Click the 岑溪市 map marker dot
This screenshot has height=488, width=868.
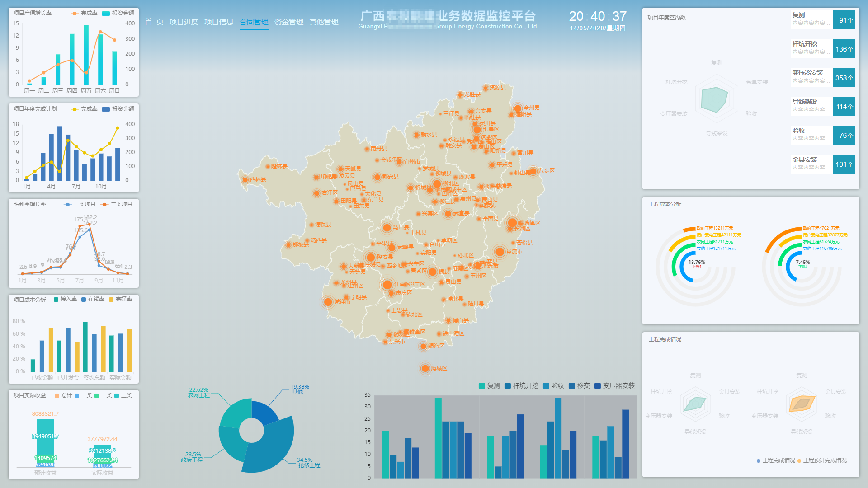pos(500,252)
